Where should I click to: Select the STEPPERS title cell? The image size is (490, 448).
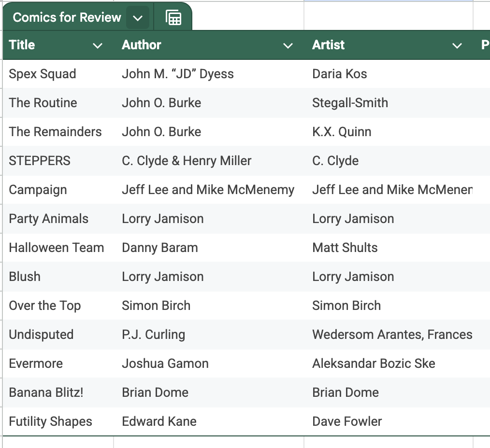(x=58, y=161)
